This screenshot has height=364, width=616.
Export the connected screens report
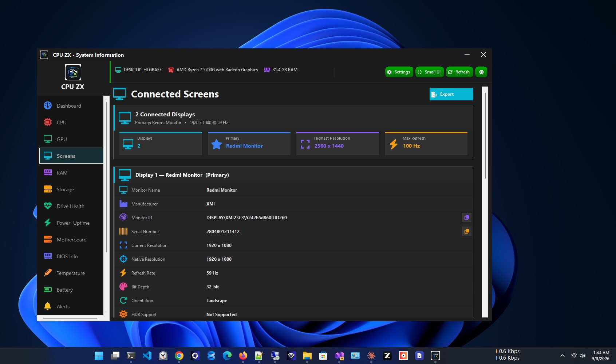point(451,94)
